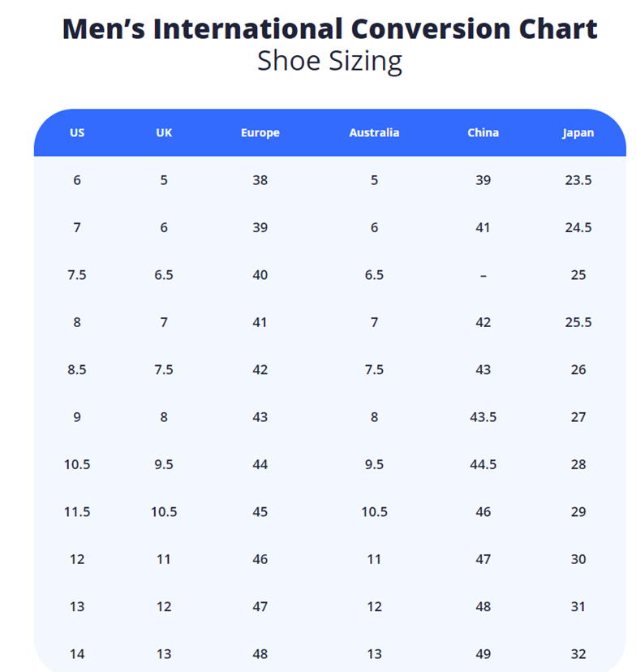Select the "Japan" column header
The image size is (636, 672).
pyautogui.click(x=578, y=133)
